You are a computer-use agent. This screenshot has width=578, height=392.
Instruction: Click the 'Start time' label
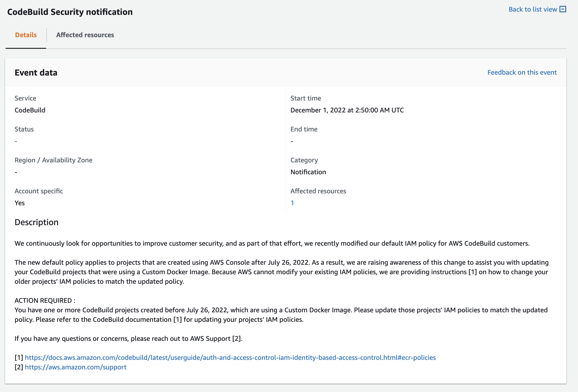pos(306,98)
